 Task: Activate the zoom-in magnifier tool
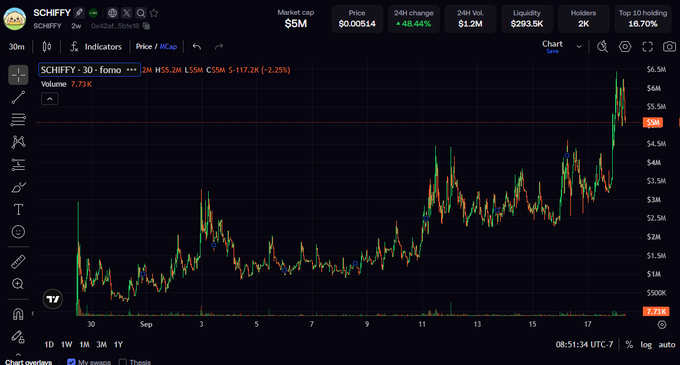(18, 284)
